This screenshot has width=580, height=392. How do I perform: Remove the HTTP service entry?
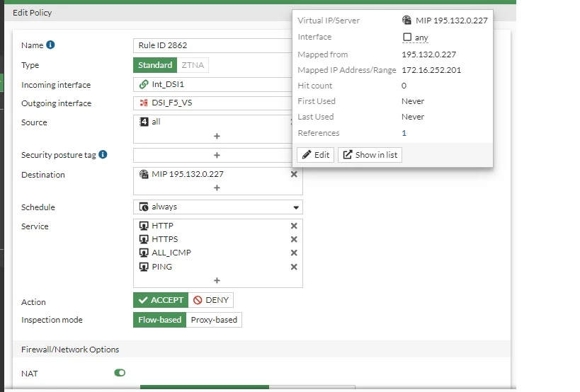(294, 226)
